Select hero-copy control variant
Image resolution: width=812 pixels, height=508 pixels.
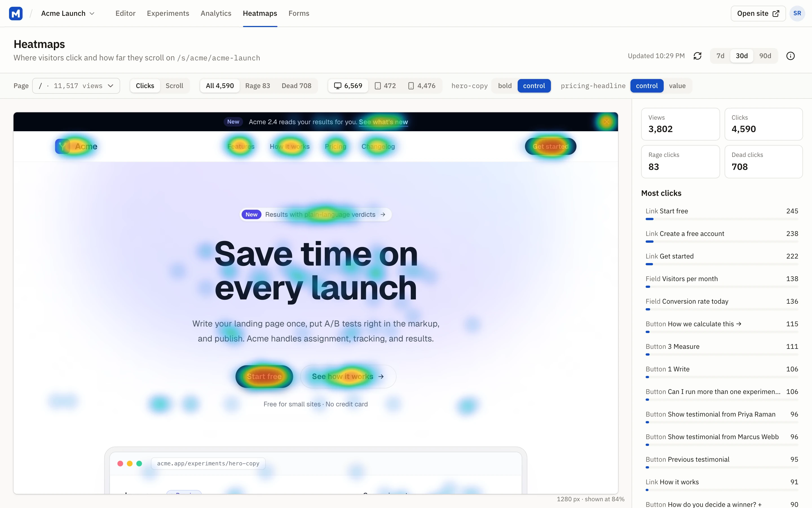[534, 86]
